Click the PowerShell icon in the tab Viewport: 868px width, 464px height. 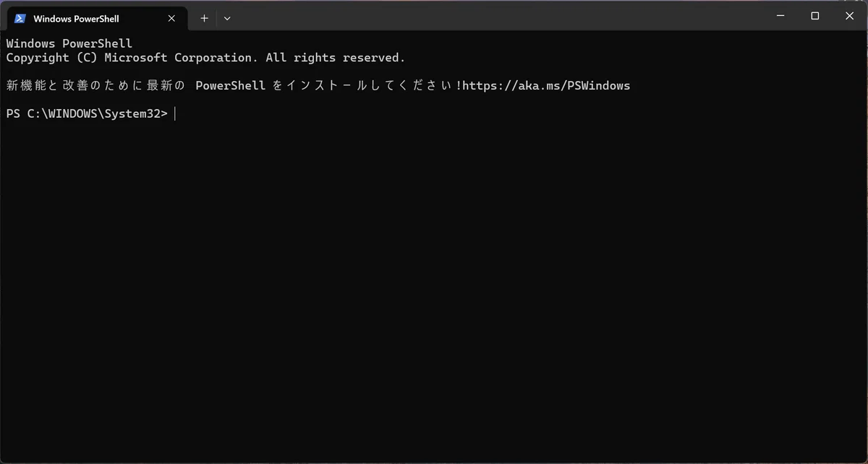(x=20, y=18)
